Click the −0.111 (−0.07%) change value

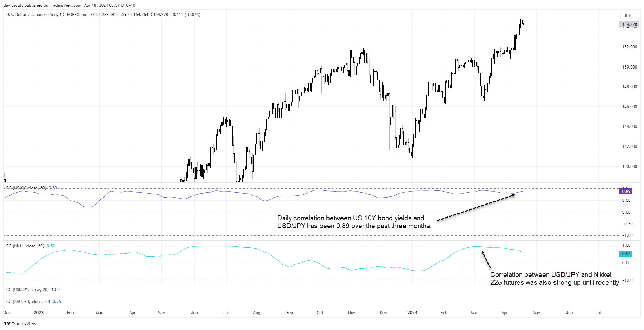click(x=186, y=15)
